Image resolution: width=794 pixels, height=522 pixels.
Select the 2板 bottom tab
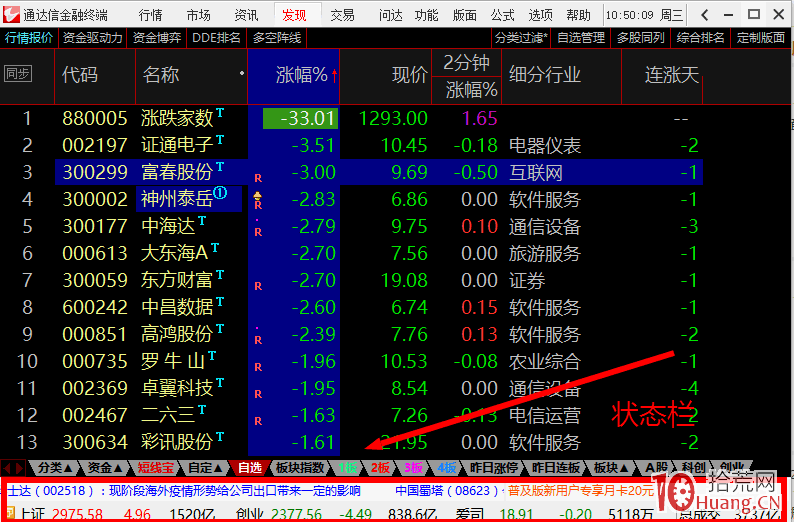pyautogui.click(x=380, y=467)
